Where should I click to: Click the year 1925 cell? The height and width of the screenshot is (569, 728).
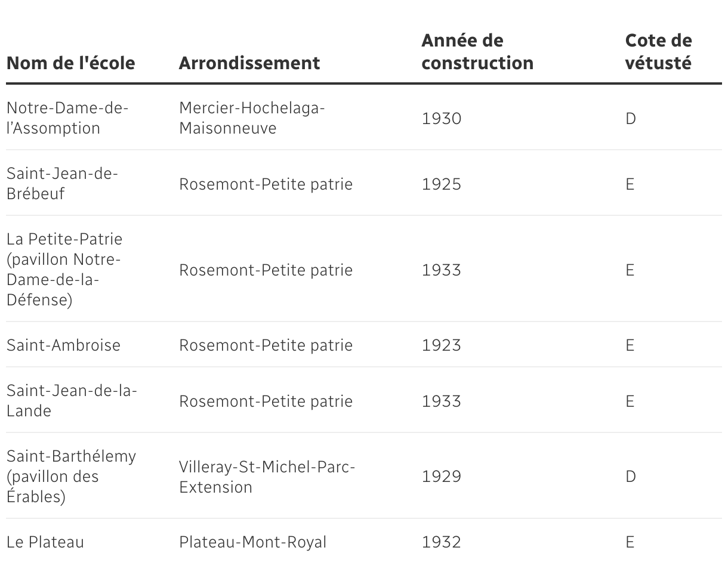tap(441, 184)
